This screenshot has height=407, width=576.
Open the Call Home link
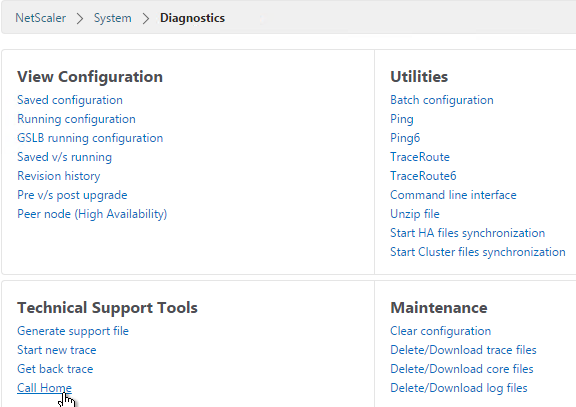pyautogui.click(x=44, y=388)
